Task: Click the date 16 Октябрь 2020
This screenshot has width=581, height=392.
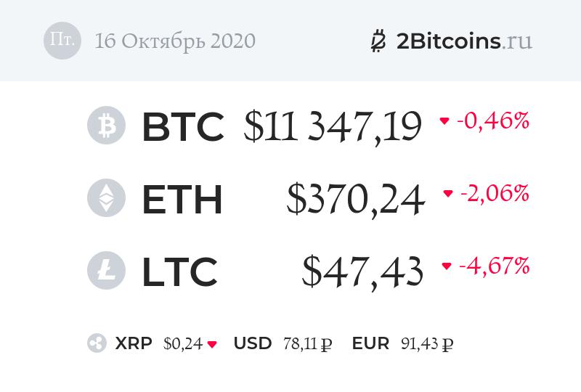Action: coord(175,41)
